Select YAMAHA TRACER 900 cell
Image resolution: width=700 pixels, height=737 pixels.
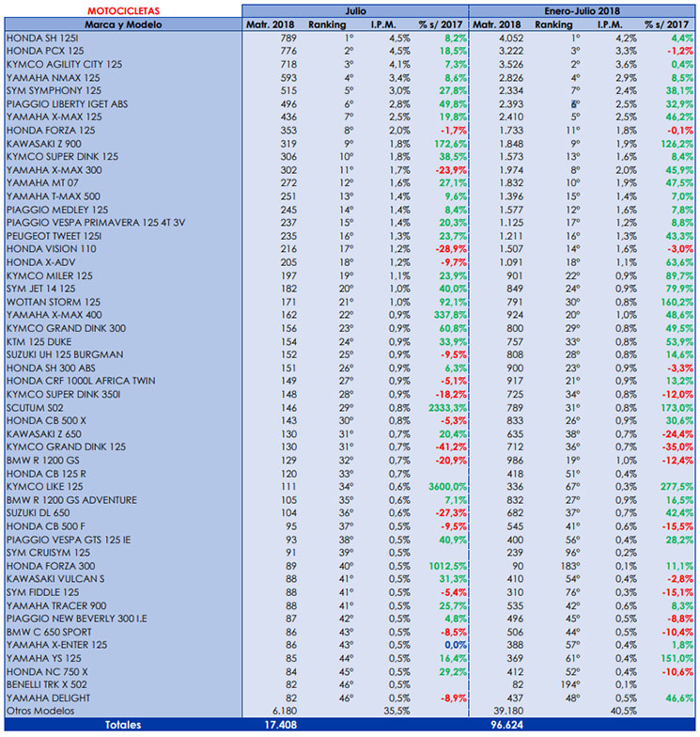tap(56, 605)
